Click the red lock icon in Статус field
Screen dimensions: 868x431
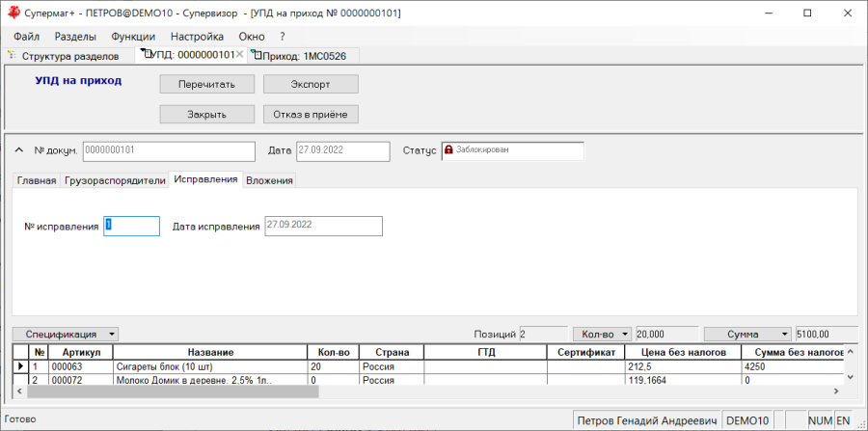[448, 149]
